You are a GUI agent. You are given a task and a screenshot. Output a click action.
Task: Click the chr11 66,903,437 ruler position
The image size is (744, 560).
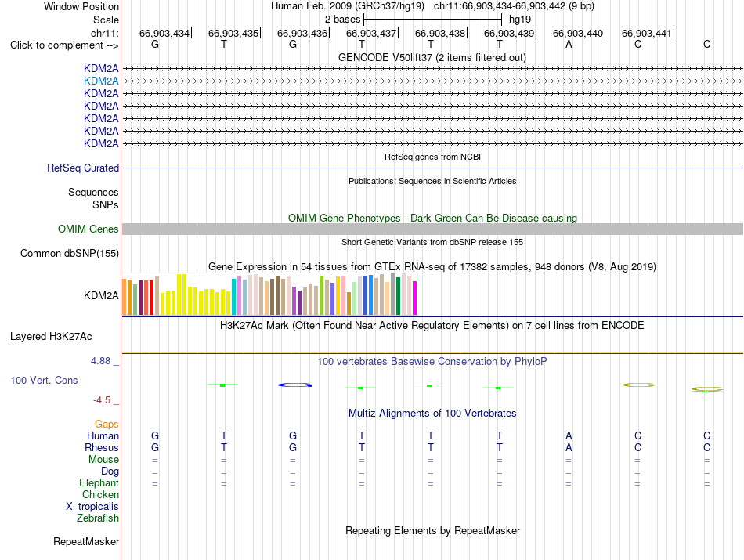371,33
